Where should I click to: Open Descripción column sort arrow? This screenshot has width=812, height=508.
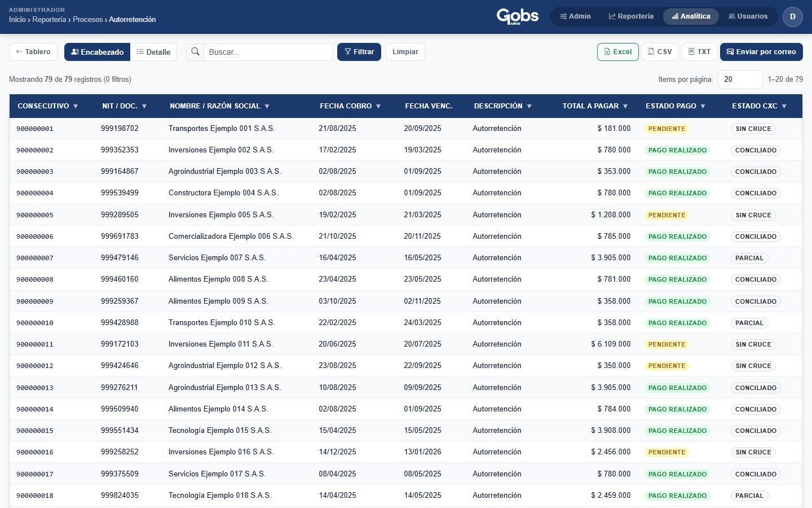click(x=529, y=106)
